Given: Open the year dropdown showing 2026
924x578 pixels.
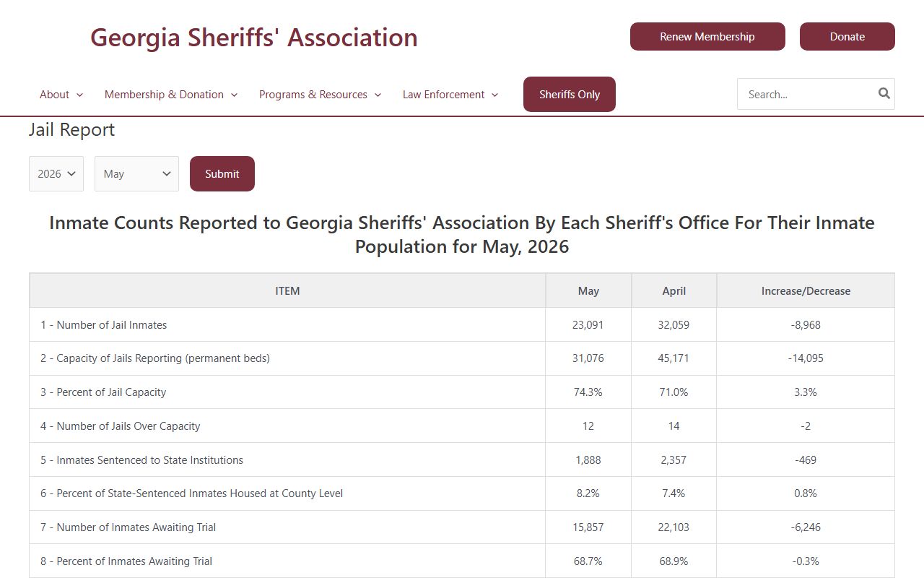Looking at the screenshot, I should (x=56, y=173).
